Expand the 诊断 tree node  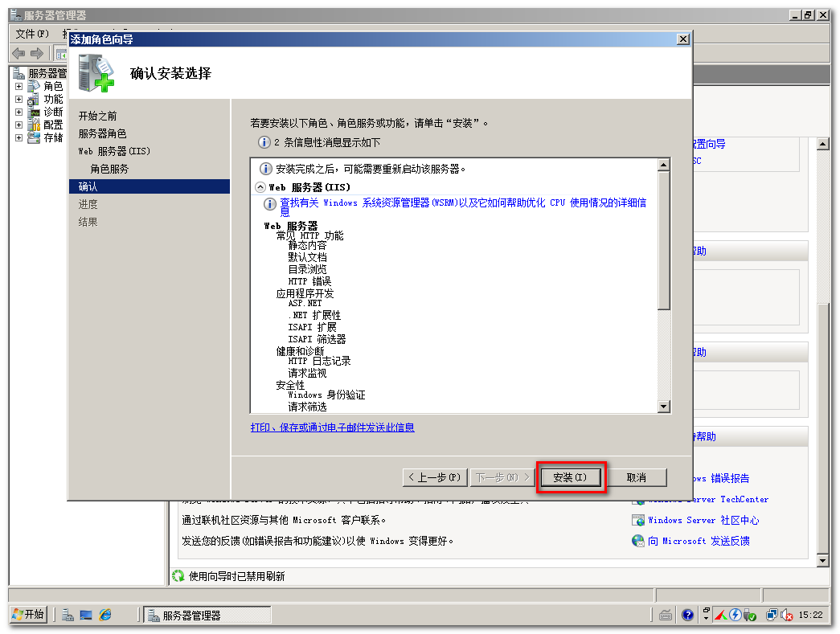point(18,112)
